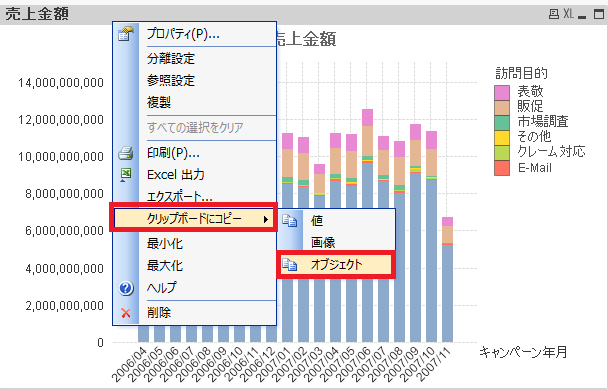Click the blue help question mark icon
608x389 pixels.
126,288
